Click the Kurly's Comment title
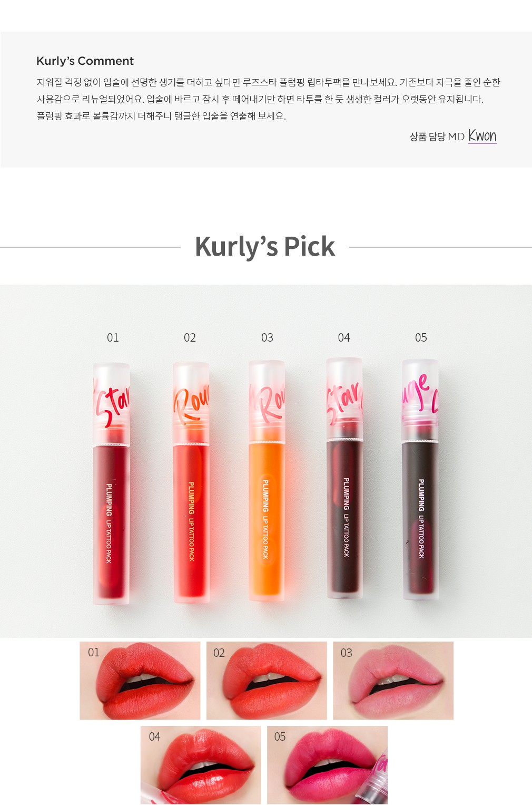Viewport: 532px width, 805px height. point(85,61)
